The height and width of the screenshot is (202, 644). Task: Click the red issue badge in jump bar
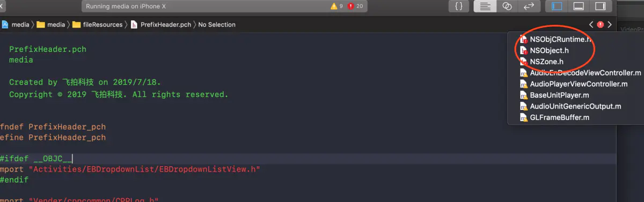tap(601, 25)
